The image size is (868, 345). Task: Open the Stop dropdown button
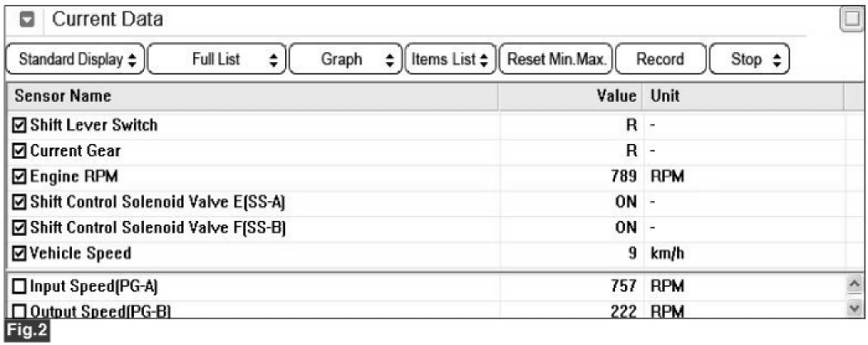(x=749, y=60)
